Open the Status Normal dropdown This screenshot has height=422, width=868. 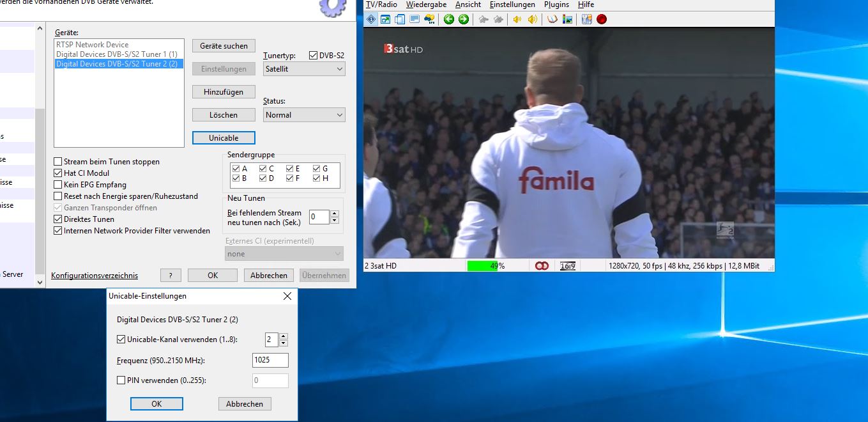tap(305, 115)
